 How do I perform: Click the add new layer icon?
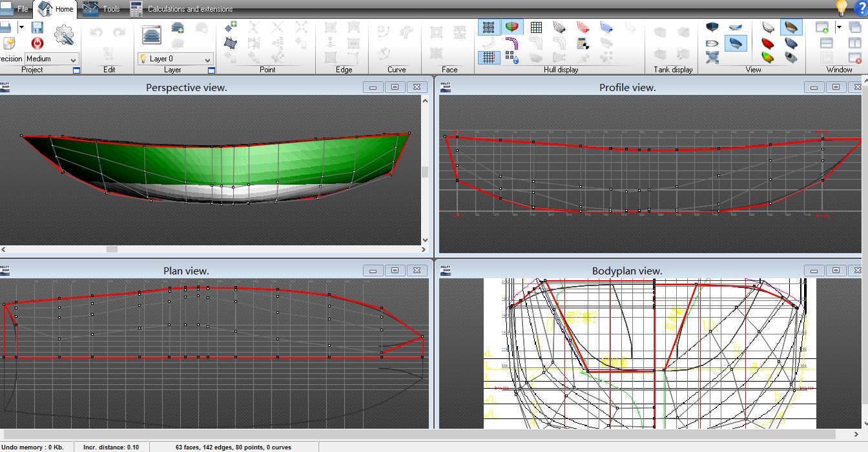178,28
